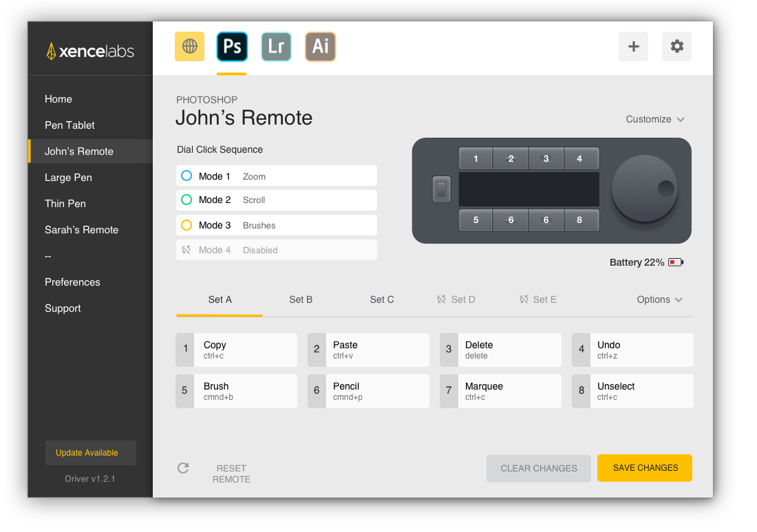Click the Battery 22% label
The height and width of the screenshot is (532, 757).
point(637,262)
